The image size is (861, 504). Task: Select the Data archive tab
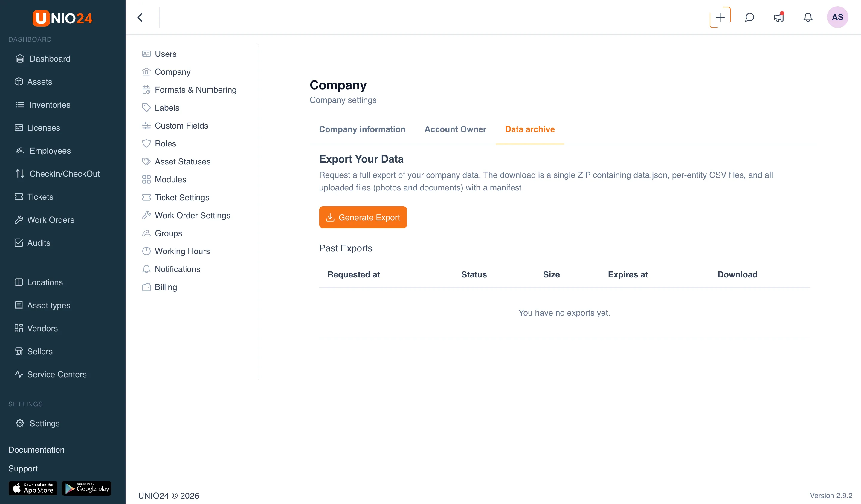(529, 129)
